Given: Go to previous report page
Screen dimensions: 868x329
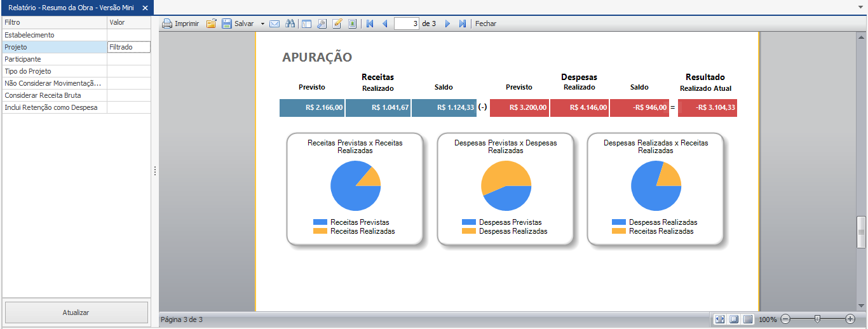Looking at the screenshot, I should [384, 23].
